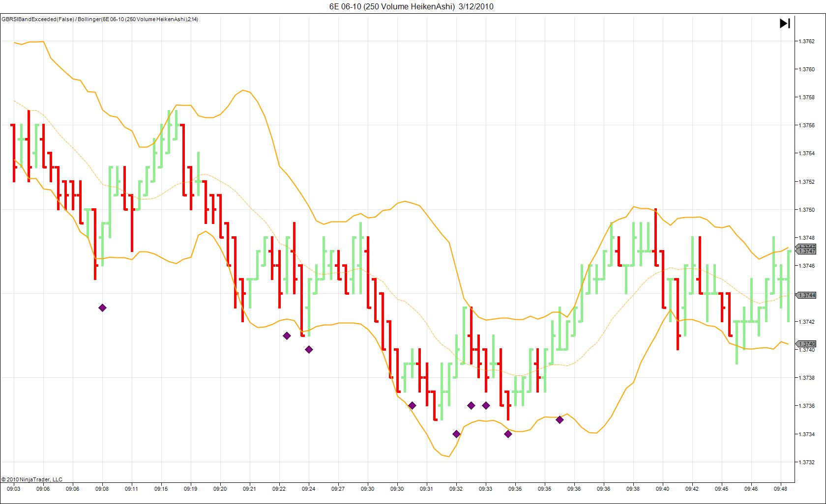The height and width of the screenshot is (504, 826).
Task: Select the GBRSIBandExceeded / Bollinger indicator label
Action: click(100, 19)
